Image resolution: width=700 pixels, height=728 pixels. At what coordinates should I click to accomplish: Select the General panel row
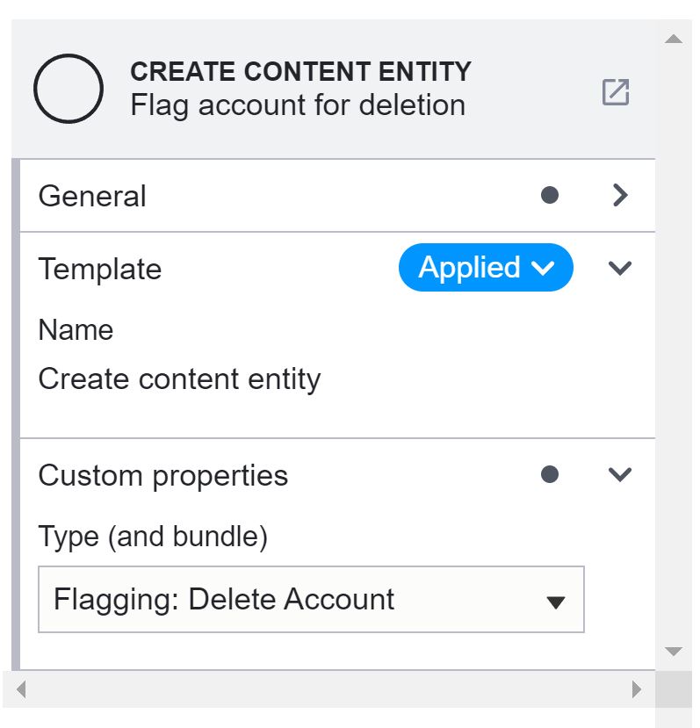tap(263, 195)
